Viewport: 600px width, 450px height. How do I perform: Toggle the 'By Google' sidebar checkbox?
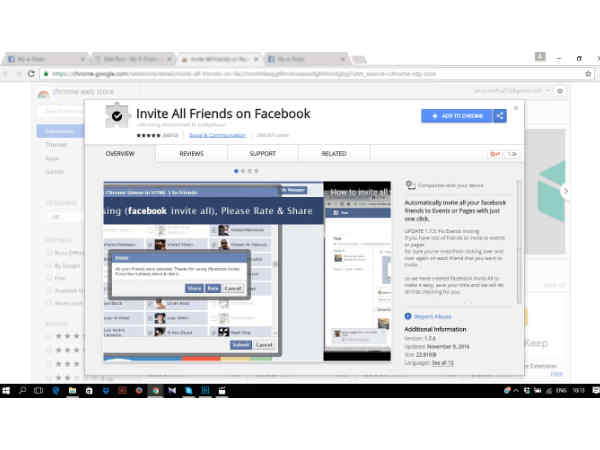(x=49, y=266)
